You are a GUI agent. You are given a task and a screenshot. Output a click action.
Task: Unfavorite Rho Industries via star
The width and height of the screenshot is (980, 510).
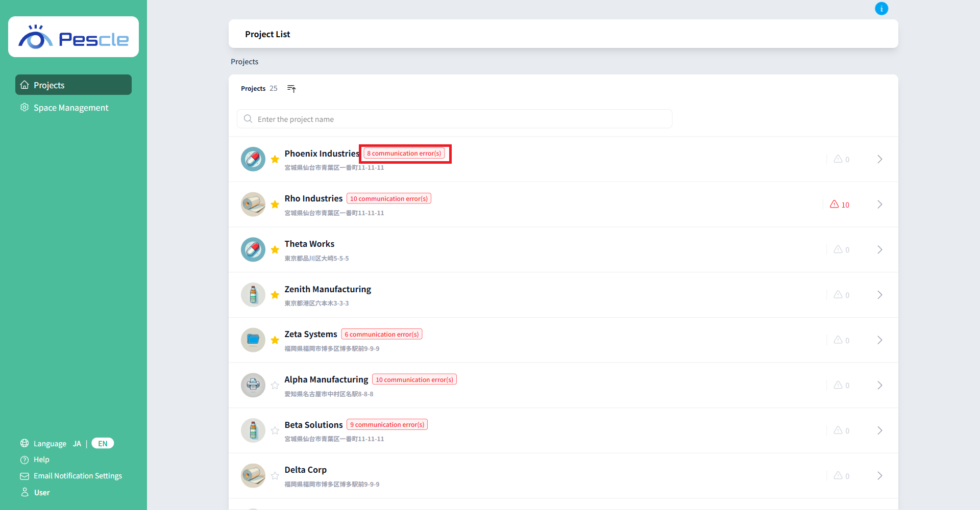tap(275, 205)
